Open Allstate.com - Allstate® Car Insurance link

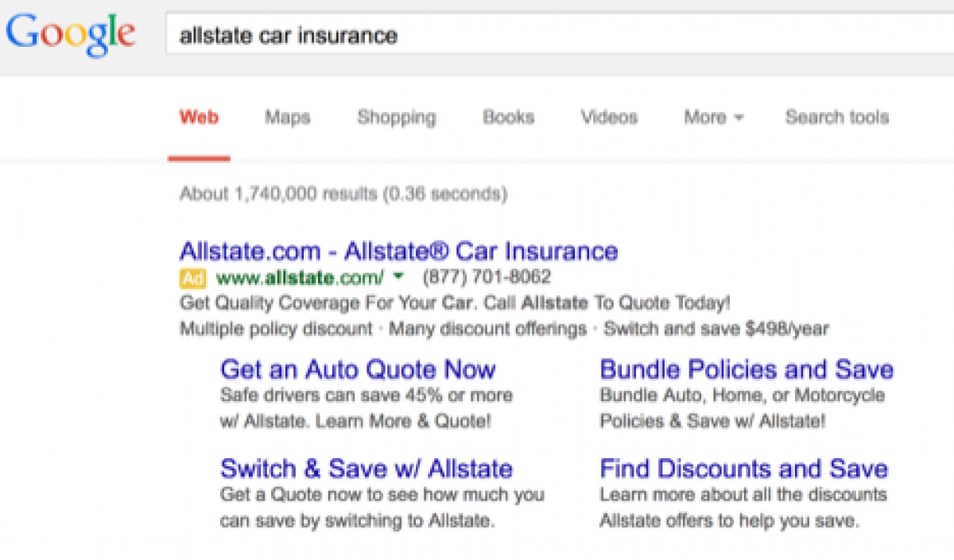pyautogui.click(x=399, y=251)
